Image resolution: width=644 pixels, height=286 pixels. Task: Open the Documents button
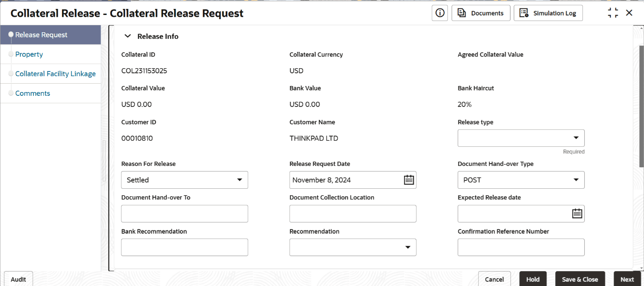[481, 13]
